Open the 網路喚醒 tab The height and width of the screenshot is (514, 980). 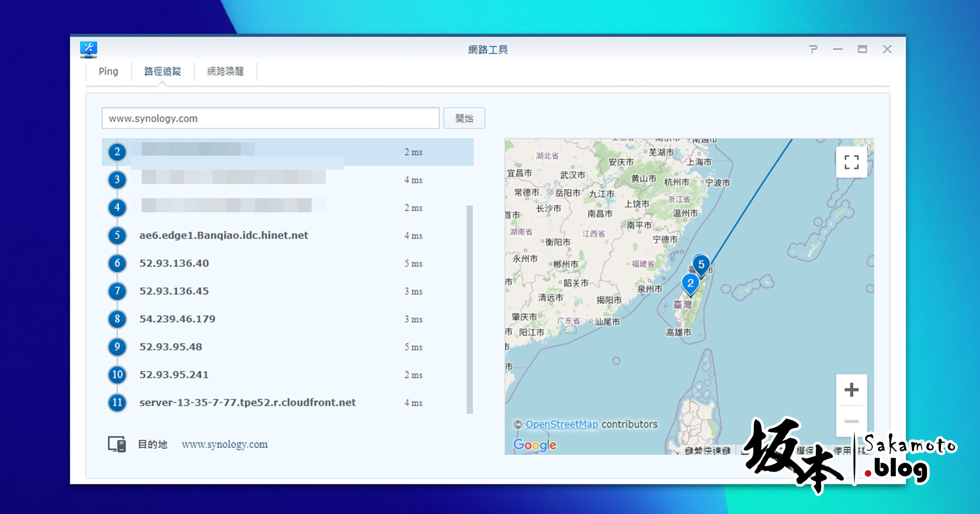coord(225,71)
